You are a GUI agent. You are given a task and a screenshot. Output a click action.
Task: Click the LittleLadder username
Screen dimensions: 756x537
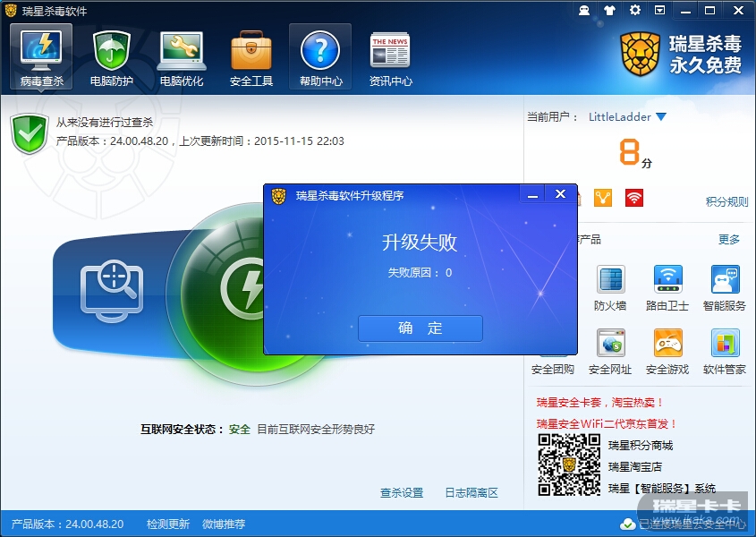click(619, 116)
